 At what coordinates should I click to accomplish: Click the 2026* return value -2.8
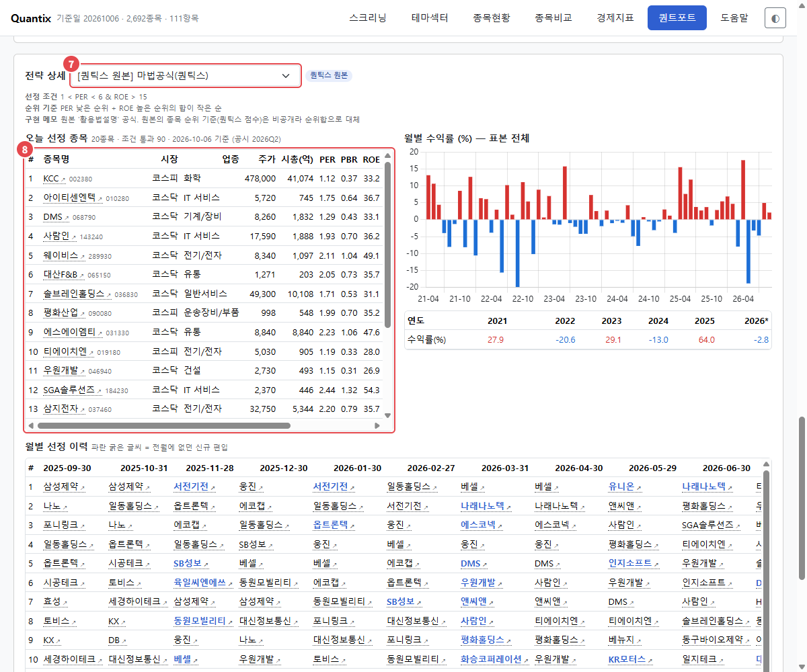(761, 340)
